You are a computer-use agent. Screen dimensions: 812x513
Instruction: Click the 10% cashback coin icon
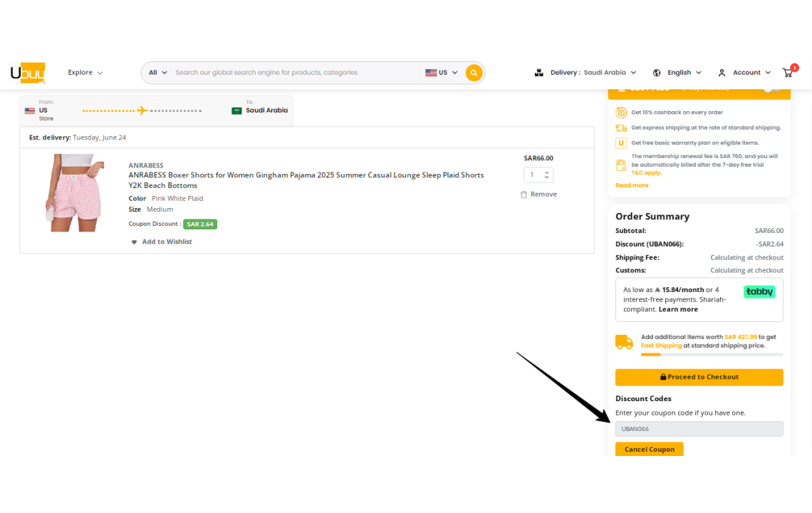621,113
